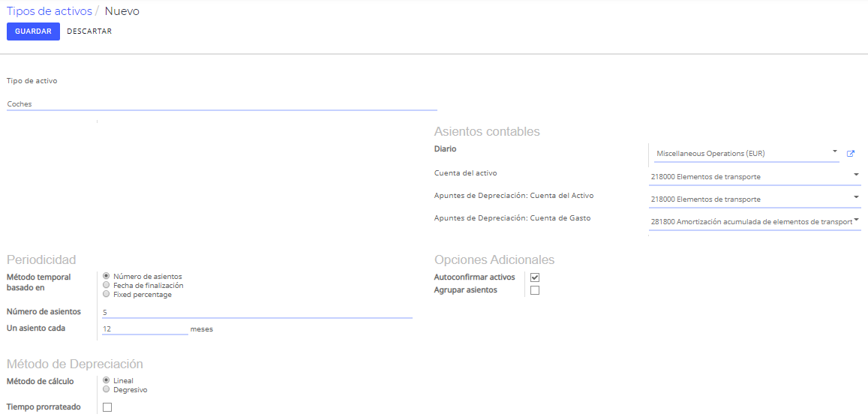Screen dimensions: 868x417
Task: Click the Opciones Adicionales heading
Action: 494,260
